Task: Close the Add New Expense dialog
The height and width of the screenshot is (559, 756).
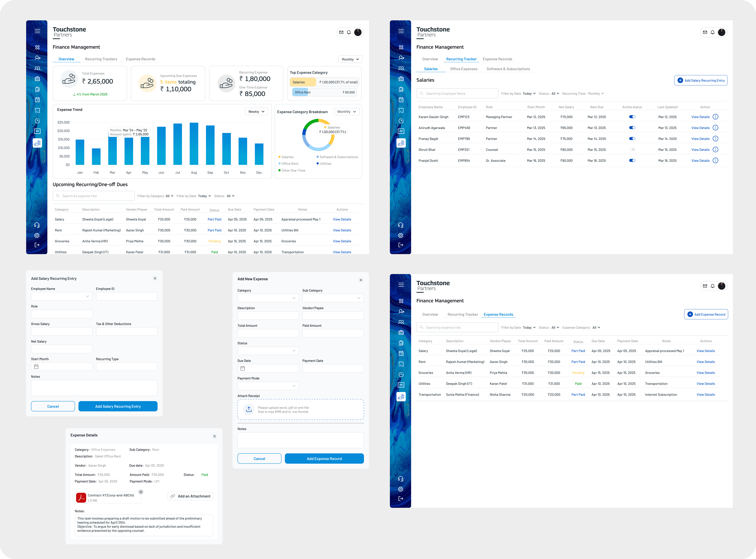Action: pyautogui.click(x=361, y=280)
